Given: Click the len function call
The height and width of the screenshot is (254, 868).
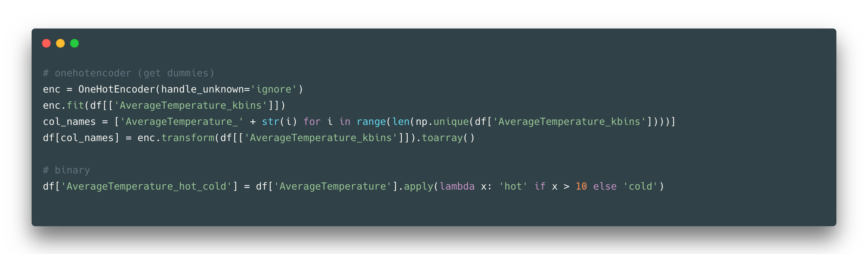Looking at the screenshot, I should [x=401, y=122].
